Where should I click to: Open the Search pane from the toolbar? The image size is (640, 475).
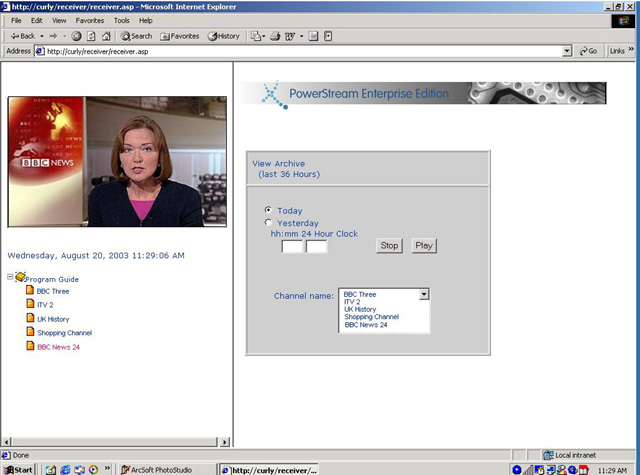pos(136,36)
